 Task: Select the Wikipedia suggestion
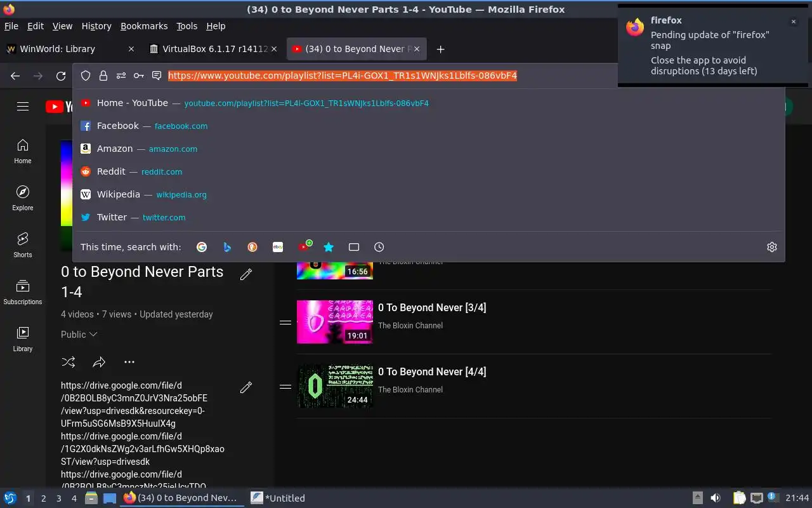(429, 194)
